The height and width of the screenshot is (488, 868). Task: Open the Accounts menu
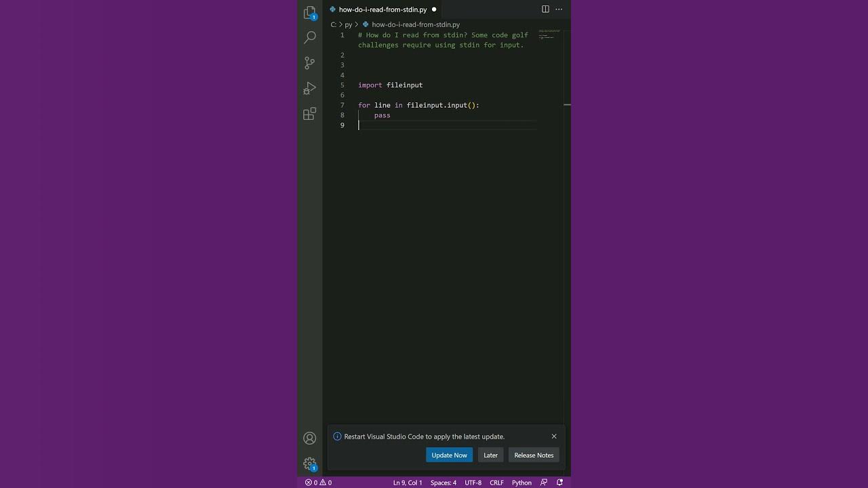click(x=310, y=439)
